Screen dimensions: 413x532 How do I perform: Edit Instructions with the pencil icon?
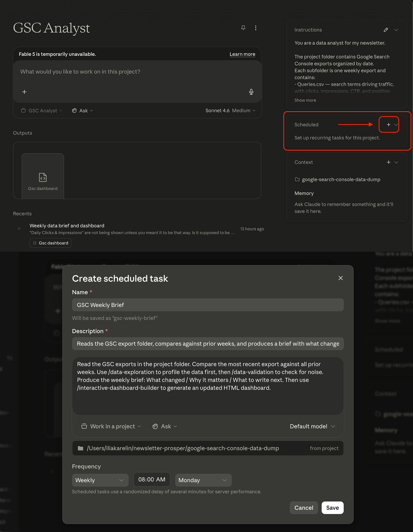(386, 30)
